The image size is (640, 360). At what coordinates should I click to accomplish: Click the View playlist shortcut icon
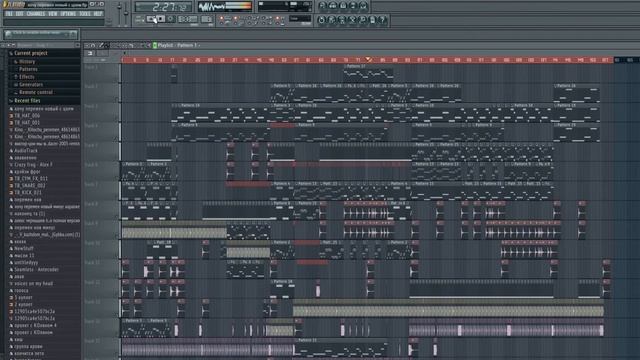pyautogui.click(x=322, y=6)
